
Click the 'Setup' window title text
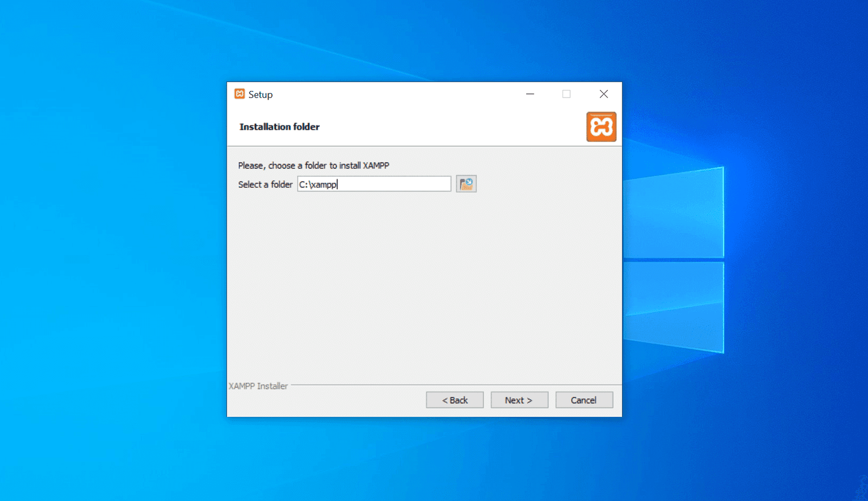[260, 94]
